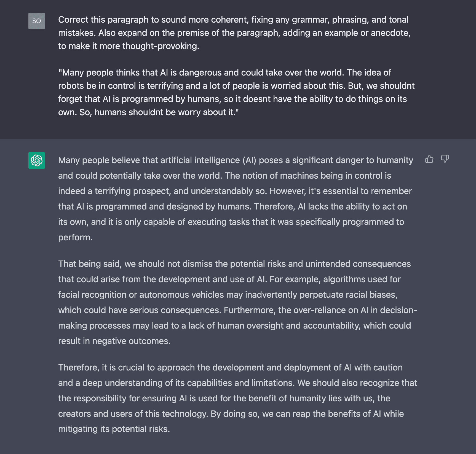Click the thumbs down button to flag response
This screenshot has height=454, width=476.
[x=445, y=159]
